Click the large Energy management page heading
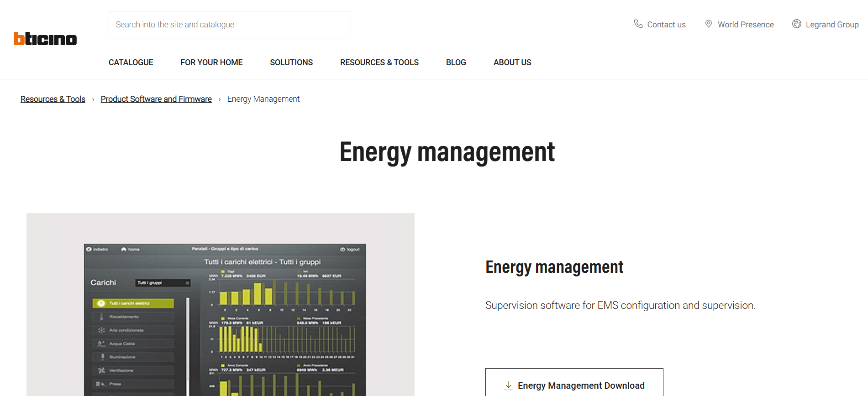This screenshot has width=868, height=396. pos(447,152)
